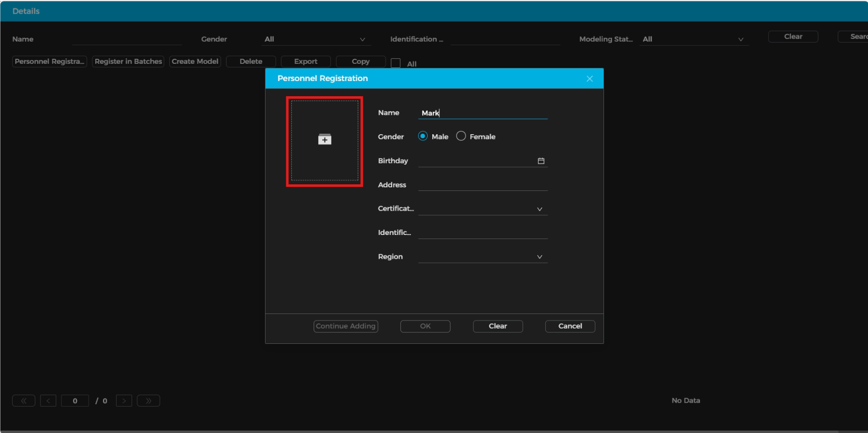The width and height of the screenshot is (868, 433).
Task: Go to the previous page arrow
Action: (x=48, y=401)
